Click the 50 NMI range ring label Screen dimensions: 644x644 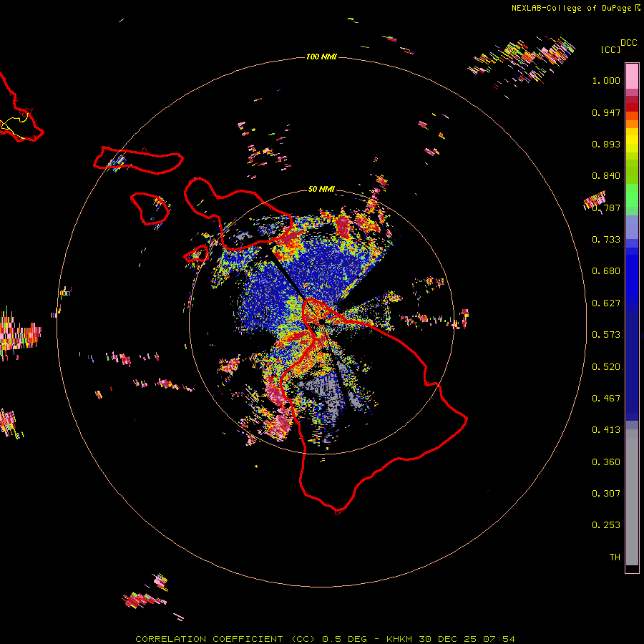pyautogui.click(x=321, y=189)
